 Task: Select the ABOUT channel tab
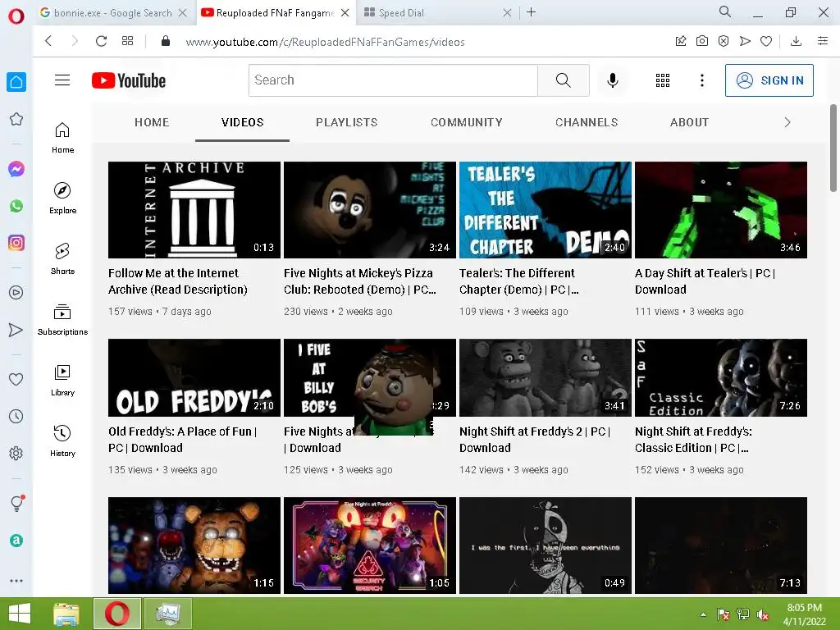click(x=689, y=122)
